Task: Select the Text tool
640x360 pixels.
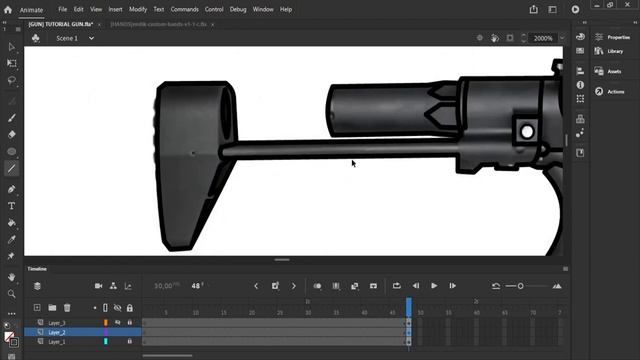Action: (x=11, y=206)
